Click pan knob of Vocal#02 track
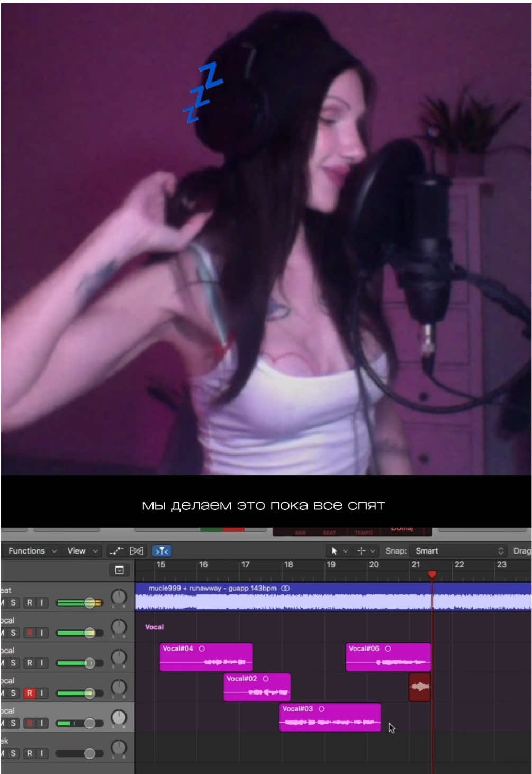Screen dimensions: 532x774 click(x=119, y=688)
